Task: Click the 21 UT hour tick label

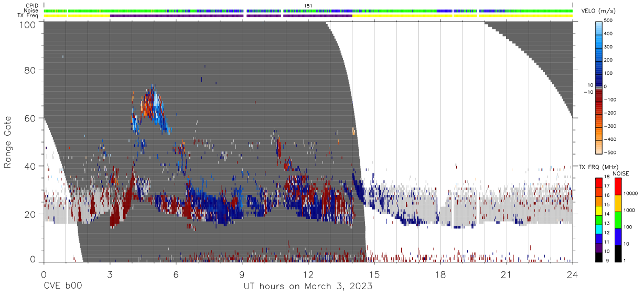Action: (507, 275)
